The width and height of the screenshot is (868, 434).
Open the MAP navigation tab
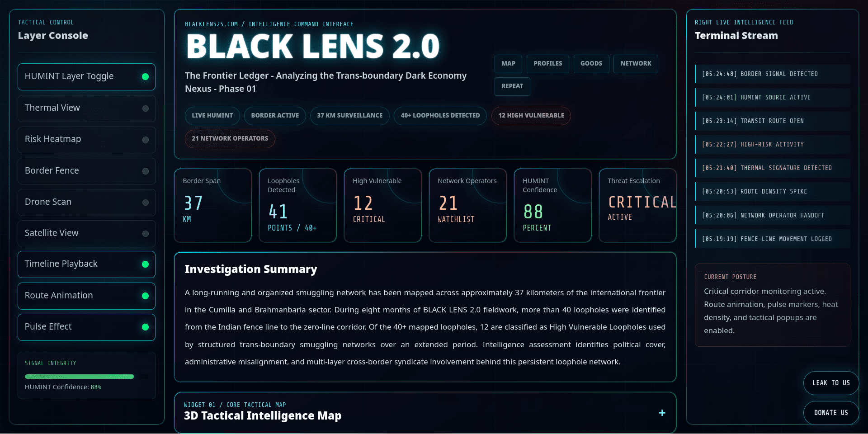[x=508, y=64]
